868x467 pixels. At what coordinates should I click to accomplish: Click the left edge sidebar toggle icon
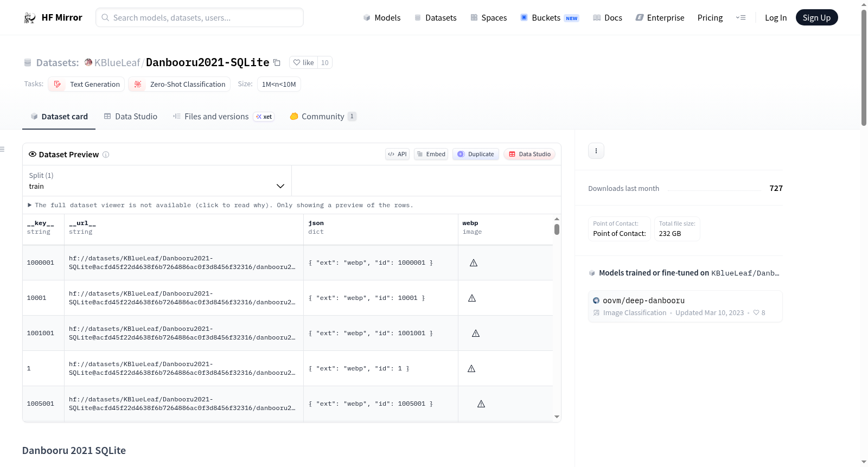(2, 149)
